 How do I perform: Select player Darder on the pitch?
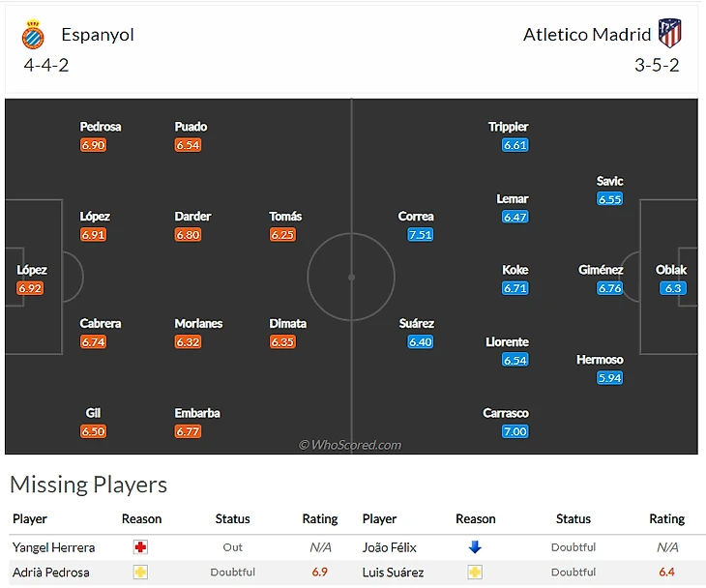coord(192,217)
